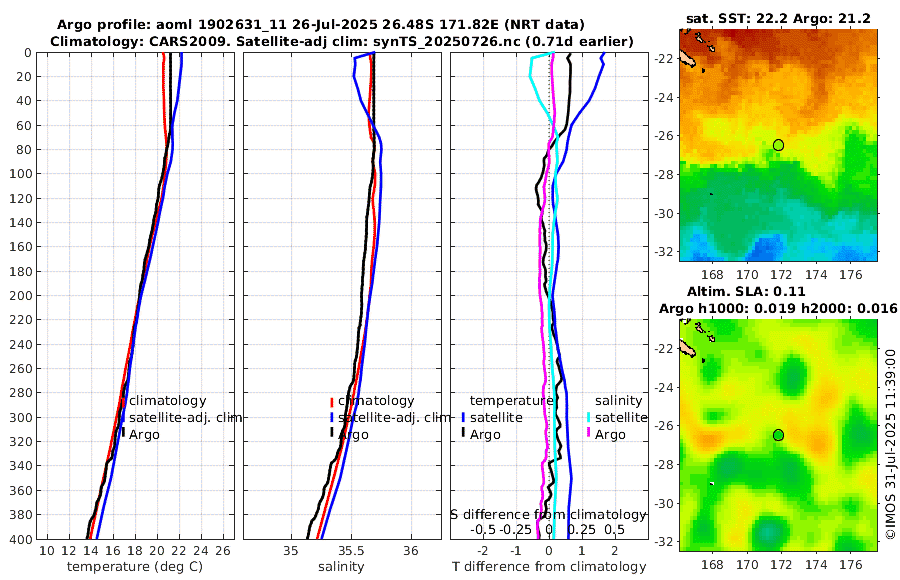Click the 'Altim. SLA: 0.11' heading

[x=746, y=291]
